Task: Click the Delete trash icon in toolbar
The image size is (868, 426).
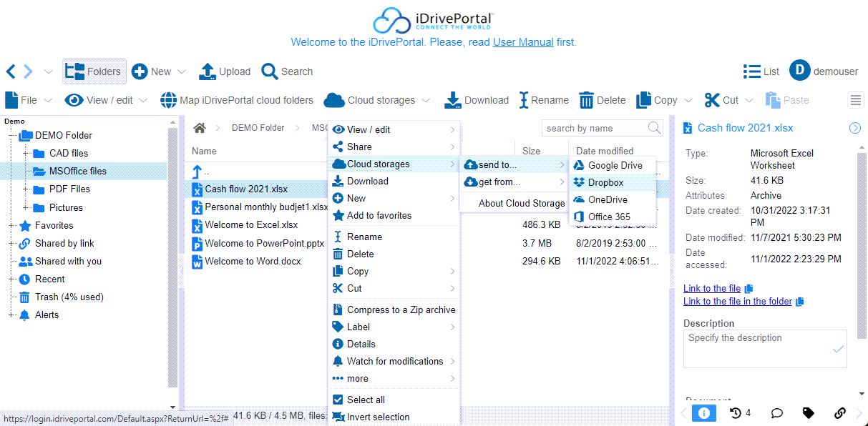Action: [587, 100]
